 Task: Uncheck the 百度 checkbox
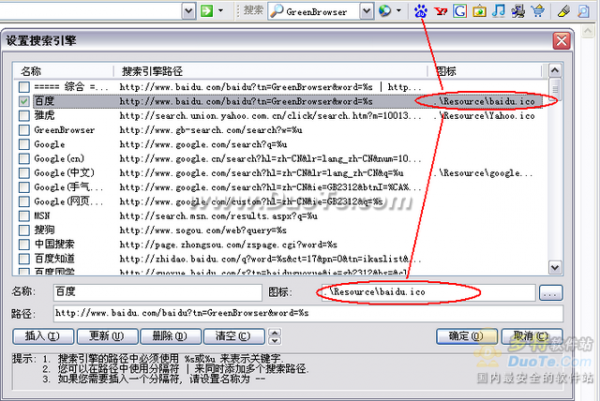[x=24, y=101]
